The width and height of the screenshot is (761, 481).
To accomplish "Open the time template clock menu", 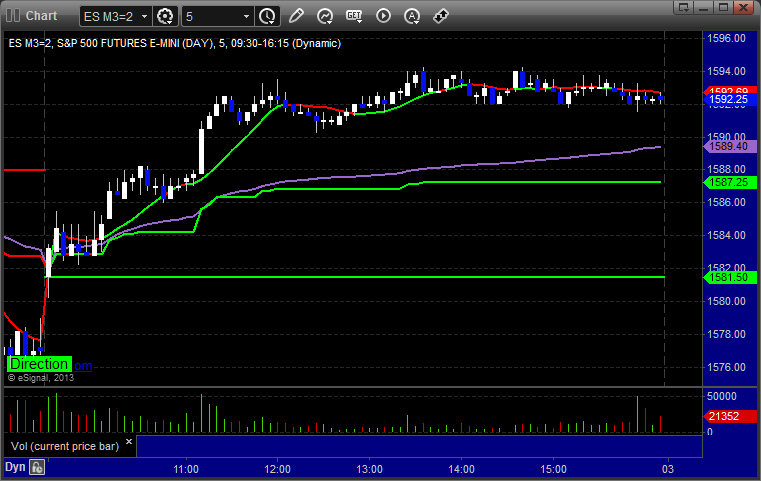I will [267, 17].
